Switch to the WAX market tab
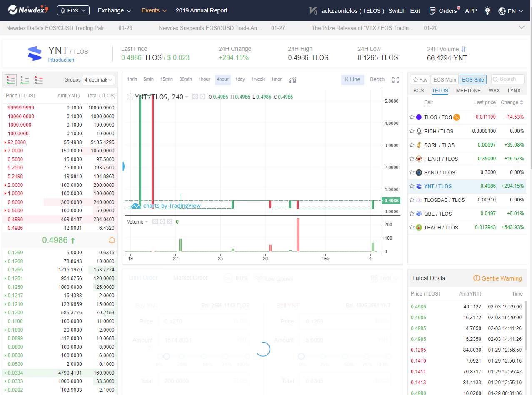 pyautogui.click(x=494, y=91)
